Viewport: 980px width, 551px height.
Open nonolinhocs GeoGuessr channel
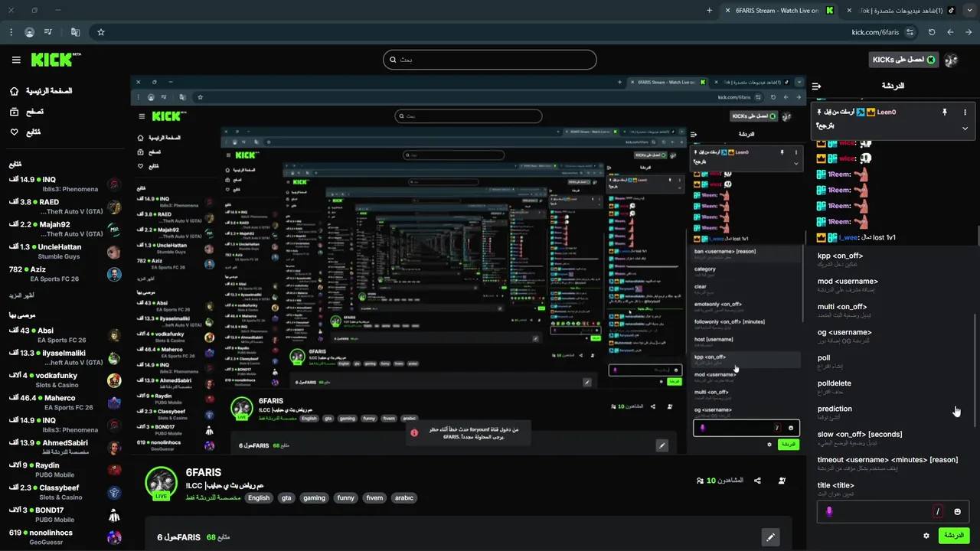tap(65, 536)
